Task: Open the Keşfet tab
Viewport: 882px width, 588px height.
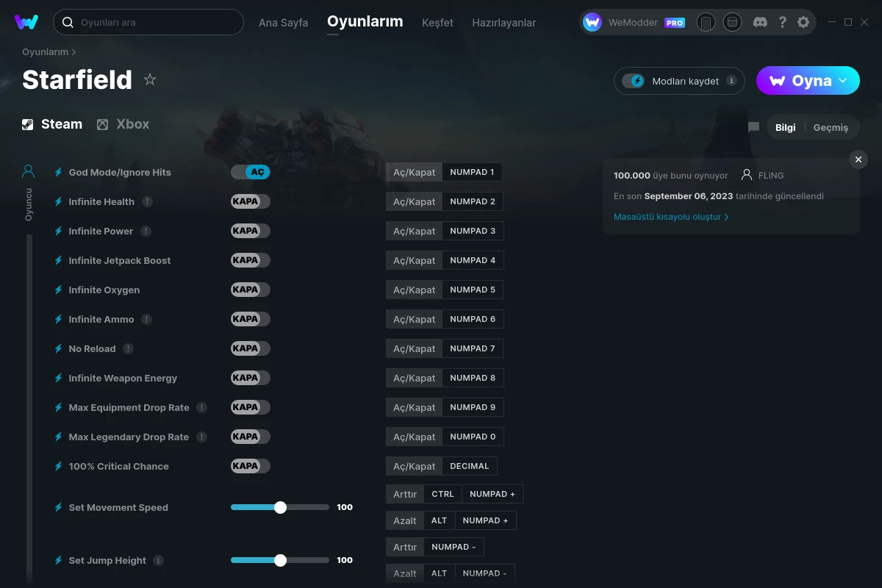Action: coord(437,23)
